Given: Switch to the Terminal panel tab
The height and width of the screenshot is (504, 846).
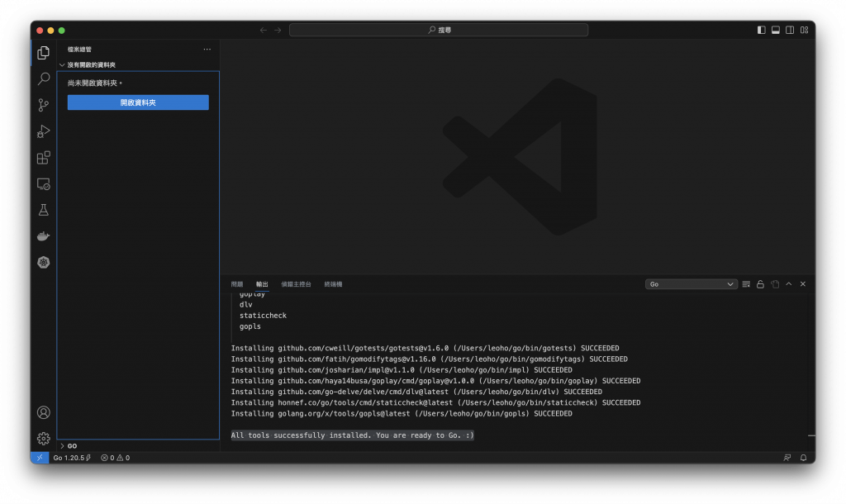Looking at the screenshot, I should [333, 284].
